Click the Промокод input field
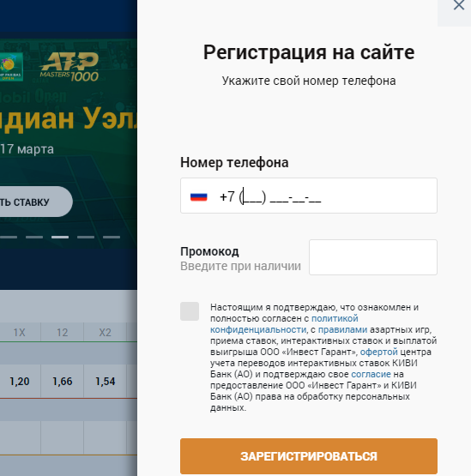The image size is (471, 476). click(x=373, y=257)
